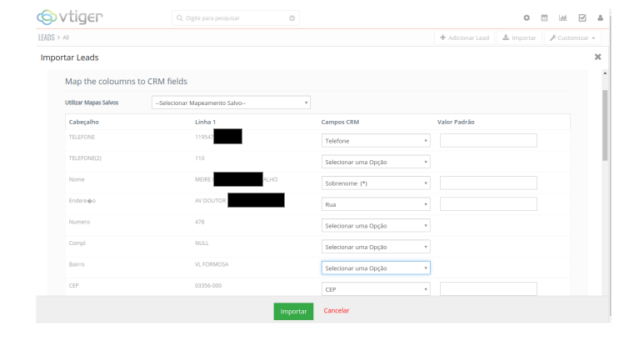
Task: Click the 'All' breadcrumb filter
Action: pyautogui.click(x=66, y=38)
